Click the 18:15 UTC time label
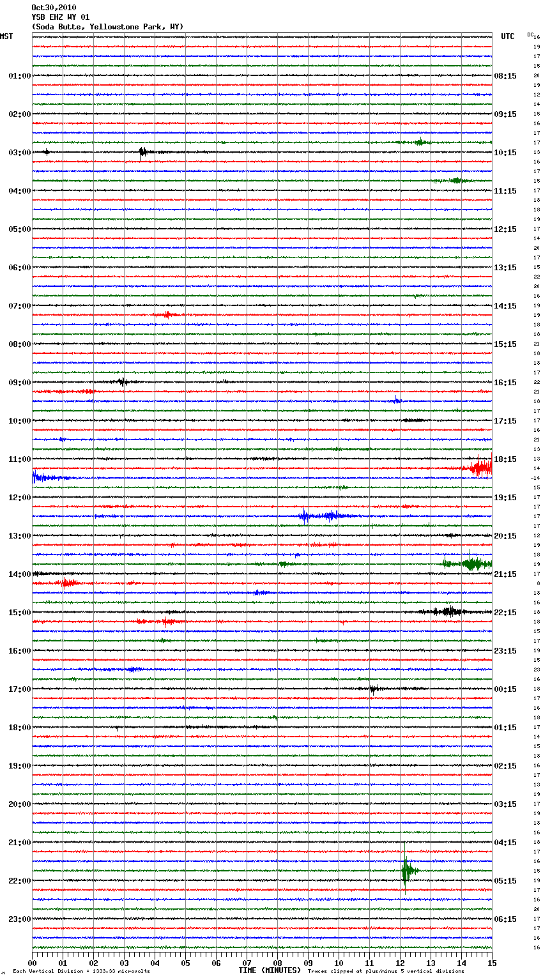 click(505, 459)
